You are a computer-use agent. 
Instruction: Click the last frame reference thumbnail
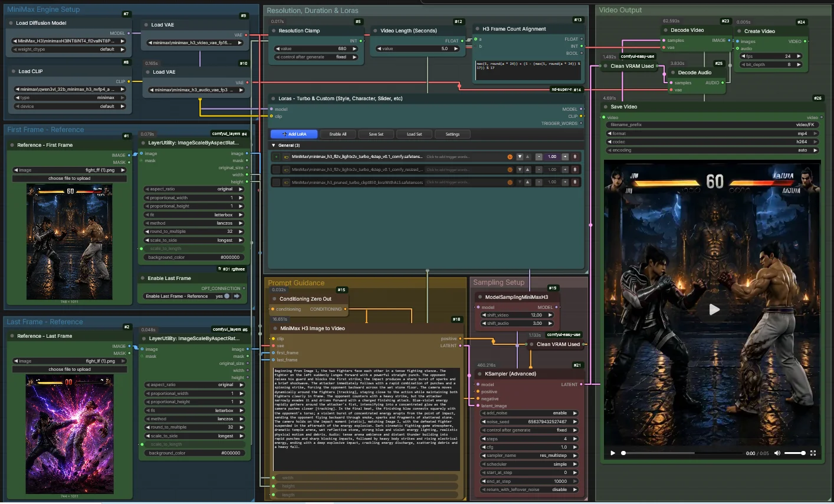pos(70,435)
